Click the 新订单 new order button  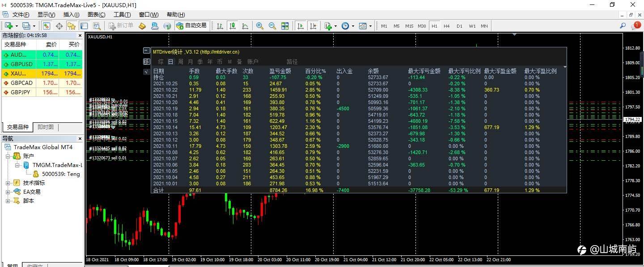121,26
